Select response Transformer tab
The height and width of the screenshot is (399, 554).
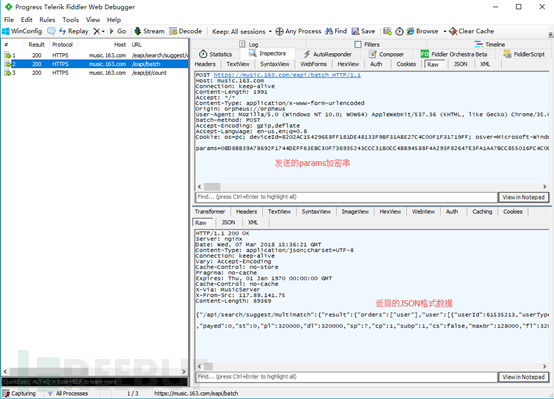(x=210, y=211)
